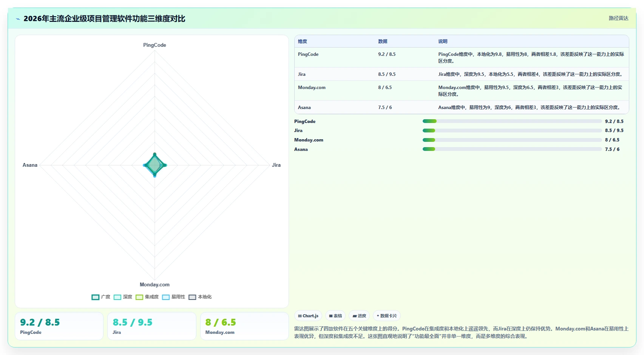Toggle the 易用性 legend series

(x=173, y=297)
